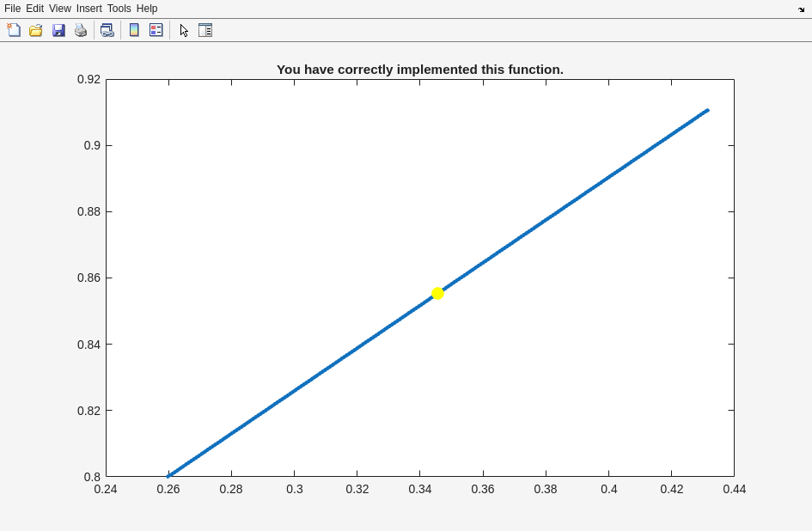
Task: Click the x-axis tick label 0.44
Action: click(x=735, y=489)
